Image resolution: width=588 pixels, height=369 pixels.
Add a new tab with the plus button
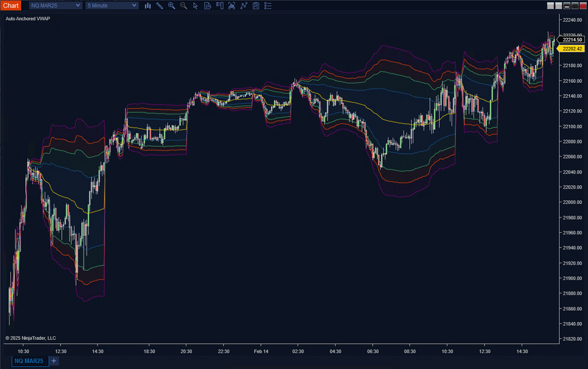pyautogui.click(x=54, y=361)
